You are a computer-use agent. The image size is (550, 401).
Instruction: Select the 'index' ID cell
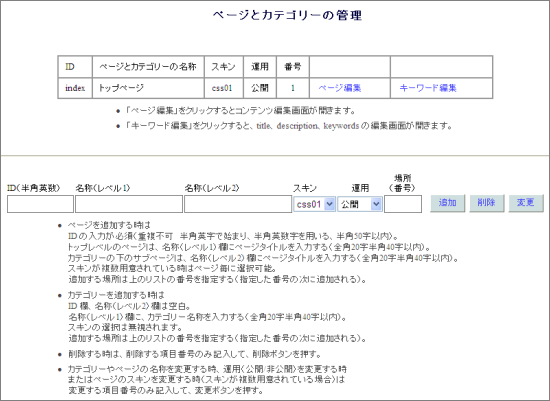tap(75, 88)
